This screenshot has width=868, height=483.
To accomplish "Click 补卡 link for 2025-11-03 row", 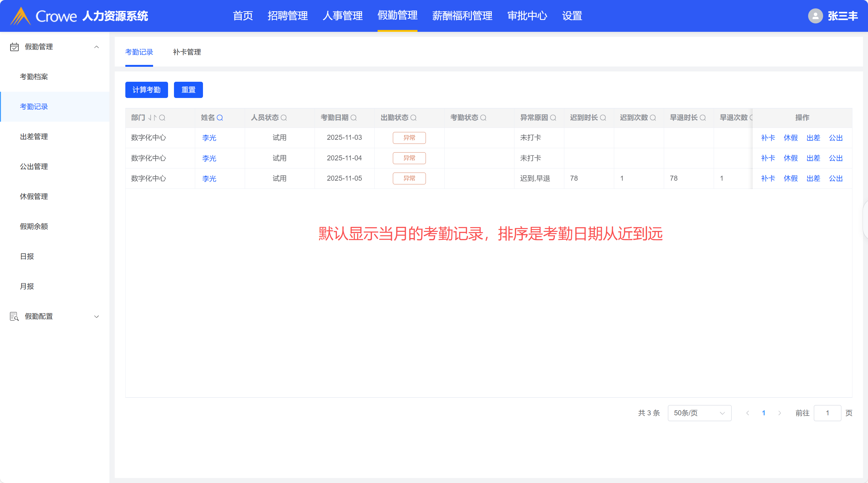I will click(x=768, y=138).
